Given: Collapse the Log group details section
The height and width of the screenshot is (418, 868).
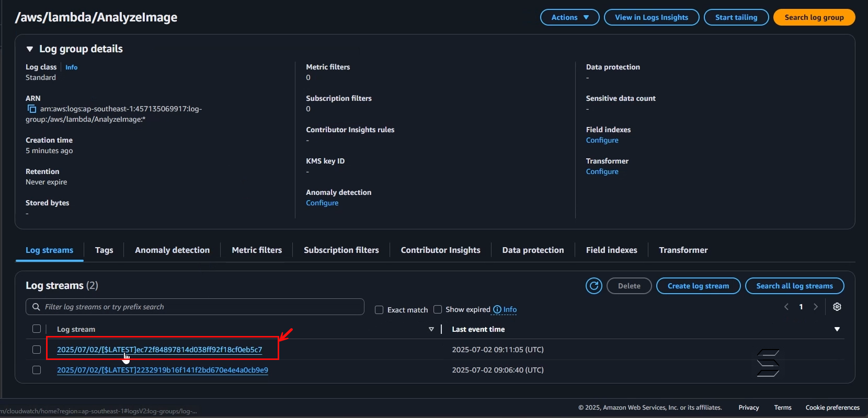Looking at the screenshot, I should pyautogui.click(x=30, y=49).
